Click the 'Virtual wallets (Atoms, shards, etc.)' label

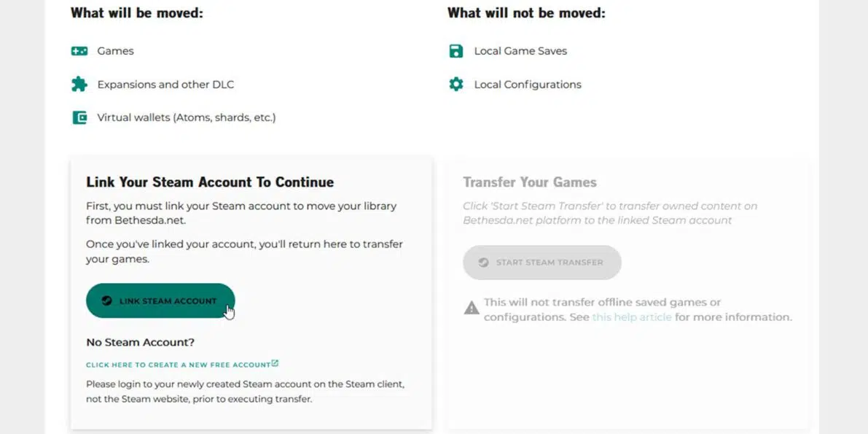[186, 117]
